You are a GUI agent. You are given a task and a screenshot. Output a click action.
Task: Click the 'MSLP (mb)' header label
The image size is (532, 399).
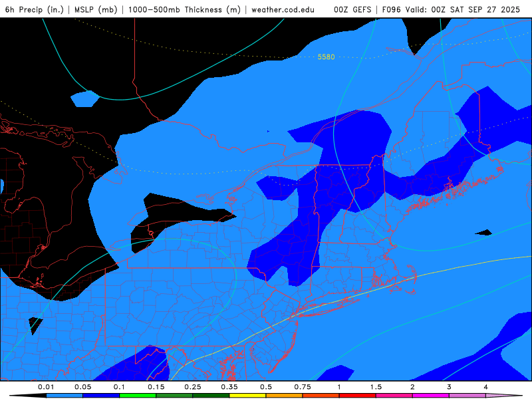click(x=96, y=9)
